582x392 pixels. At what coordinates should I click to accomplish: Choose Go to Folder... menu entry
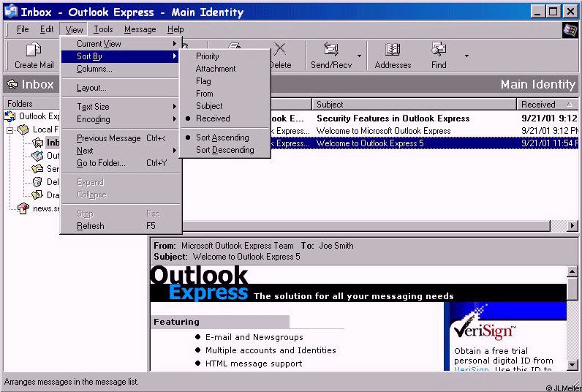tap(121, 163)
